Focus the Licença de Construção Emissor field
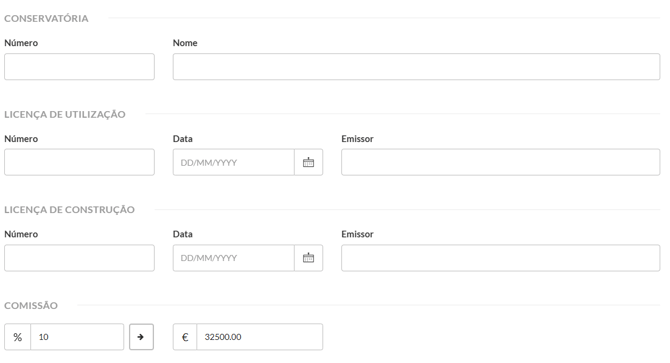The image size is (670, 363). [501, 258]
